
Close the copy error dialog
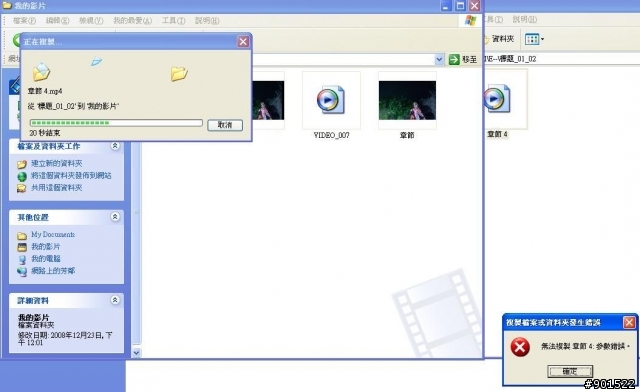629,323
